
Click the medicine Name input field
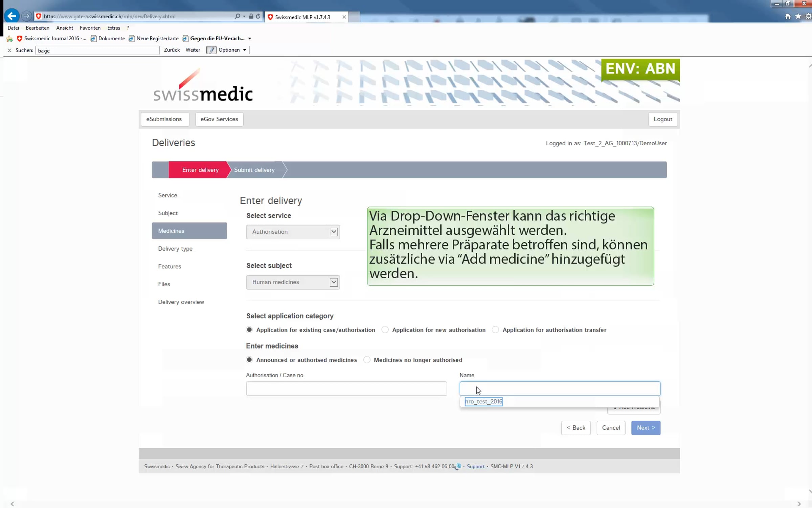click(560, 389)
